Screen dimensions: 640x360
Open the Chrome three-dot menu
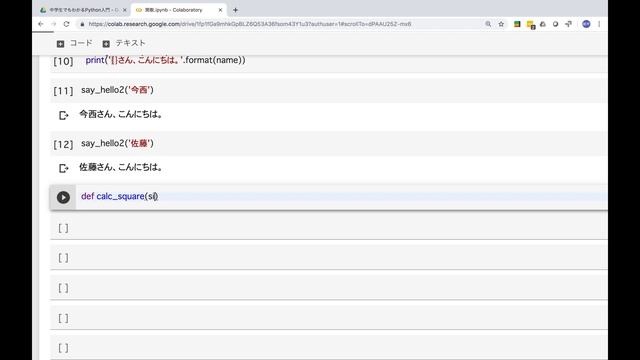click(599, 24)
